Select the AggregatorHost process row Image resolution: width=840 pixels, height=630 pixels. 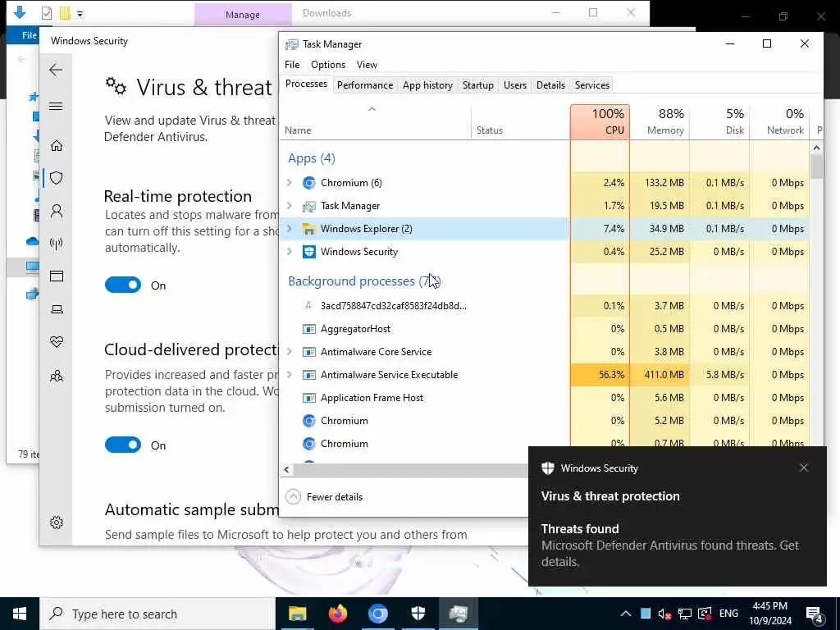tap(545, 329)
